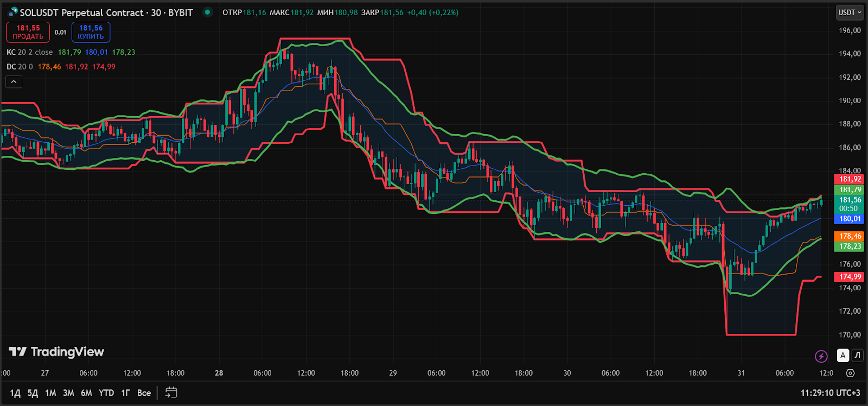The width and height of the screenshot is (868, 406).
Task: Click the SOL symbol logo icon
Action: [13, 12]
